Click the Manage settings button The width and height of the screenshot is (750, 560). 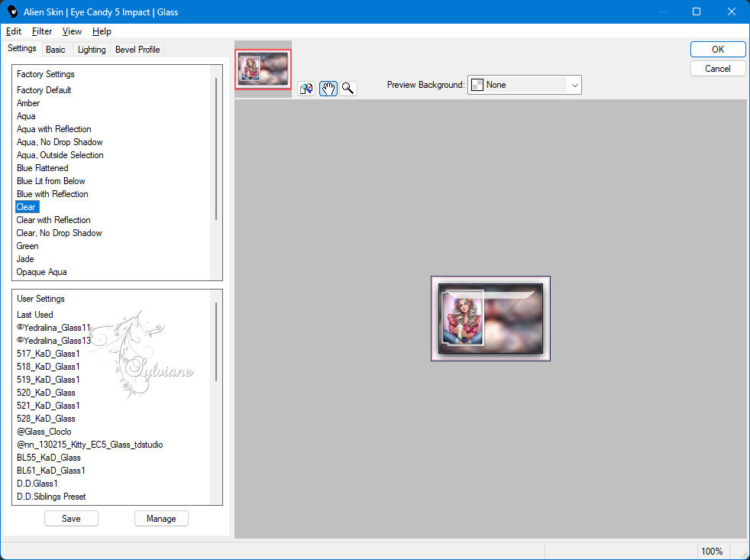coord(161,518)
